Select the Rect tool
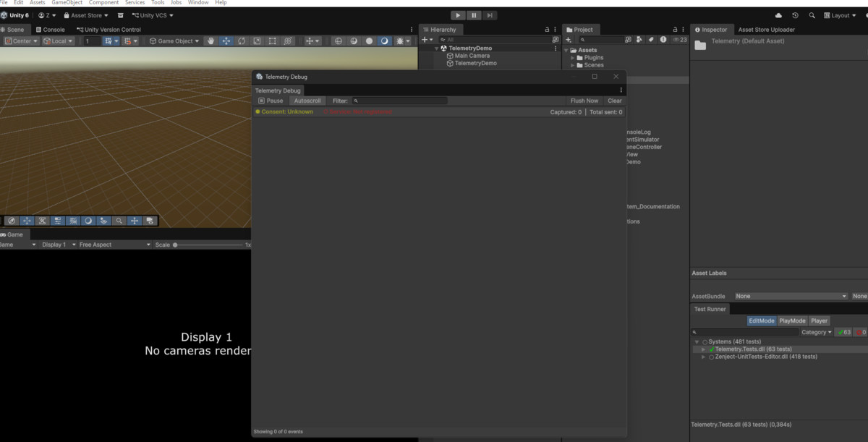The height and width of the screenshot is (442, 868). (273, 41)
